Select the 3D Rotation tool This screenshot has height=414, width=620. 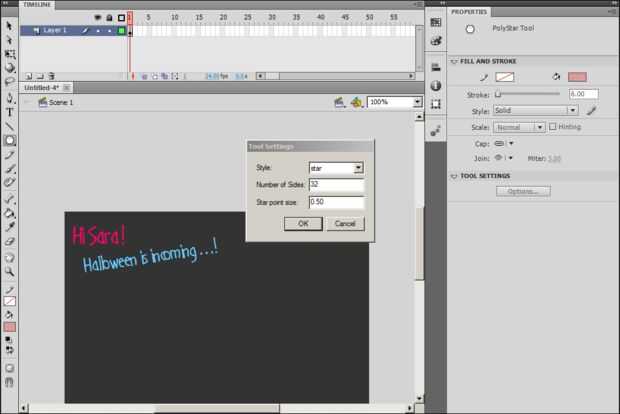tap(10, 68)
